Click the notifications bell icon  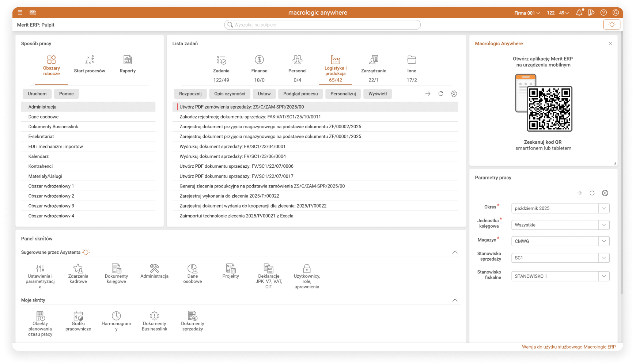(579, 13)
